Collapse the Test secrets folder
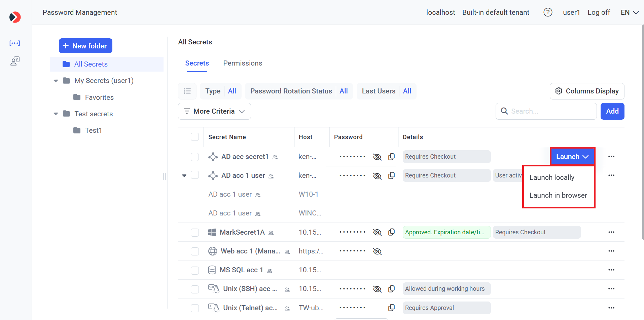 (x=56, y=114)
